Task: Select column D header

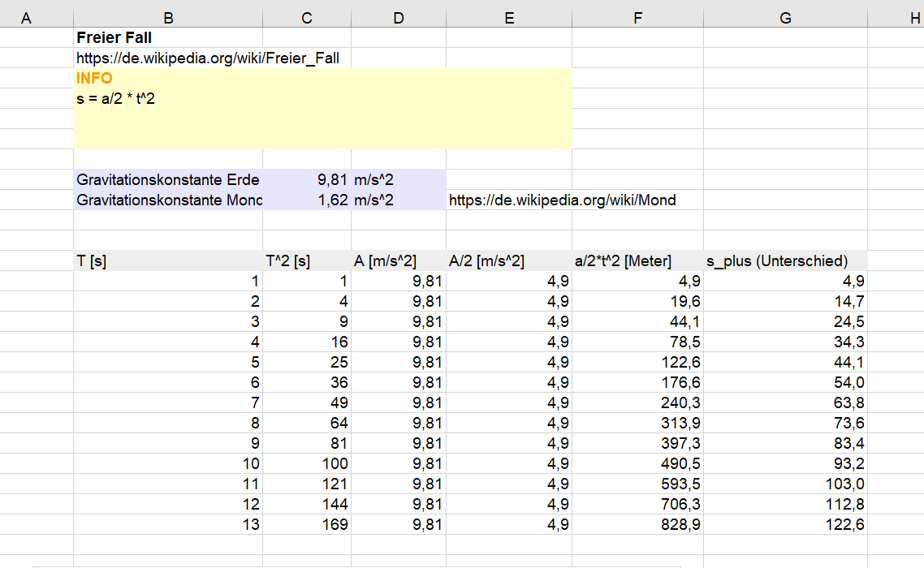Action: (399, 19)
